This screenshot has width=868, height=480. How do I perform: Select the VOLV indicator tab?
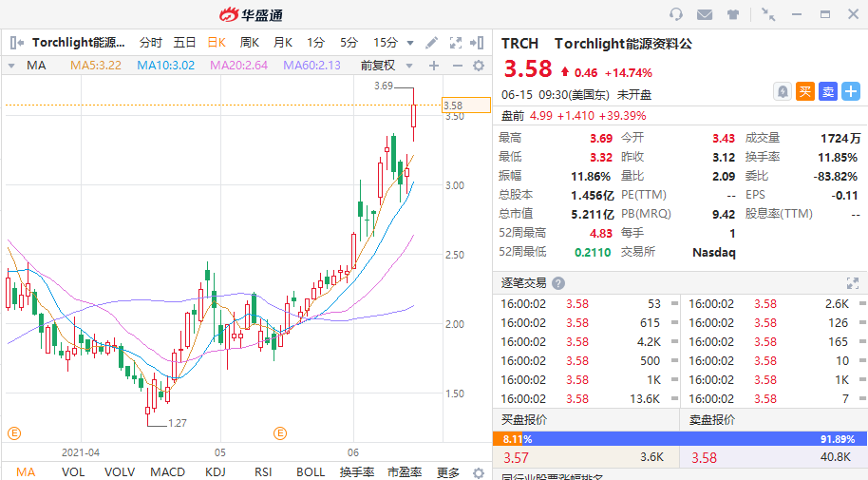pyautogui.click(x=120, y=472)
